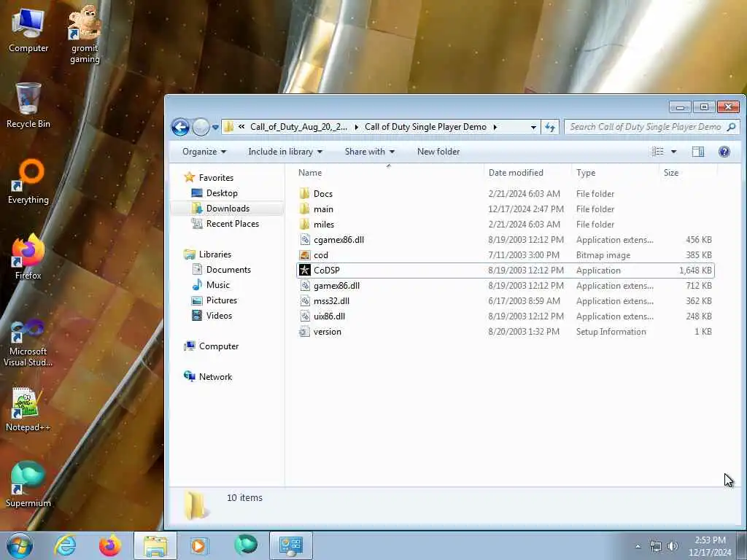This screenshot has height=560, width=747.
Task: Select the Videos library
Action: 219,315
